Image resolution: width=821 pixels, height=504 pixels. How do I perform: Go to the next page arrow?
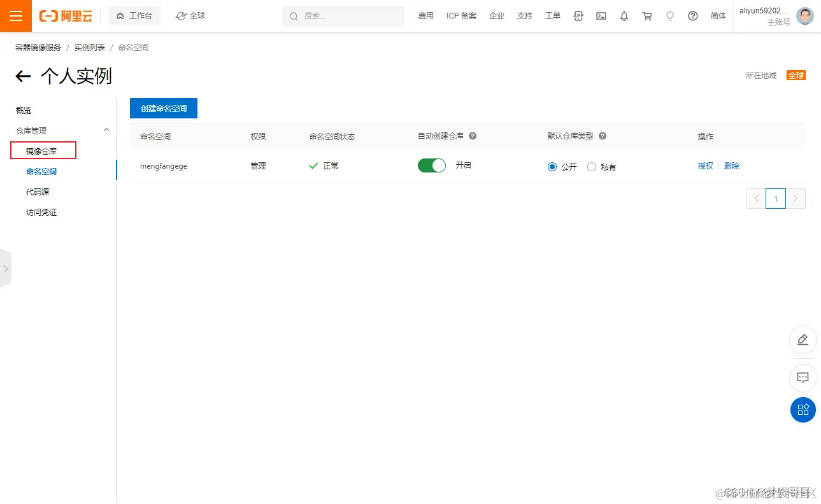tap(796, 199)
